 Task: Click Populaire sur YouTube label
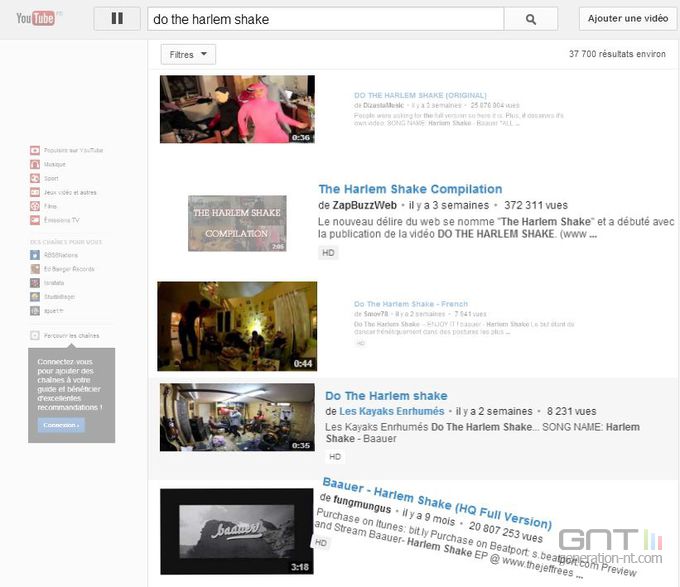click(73, 150)
